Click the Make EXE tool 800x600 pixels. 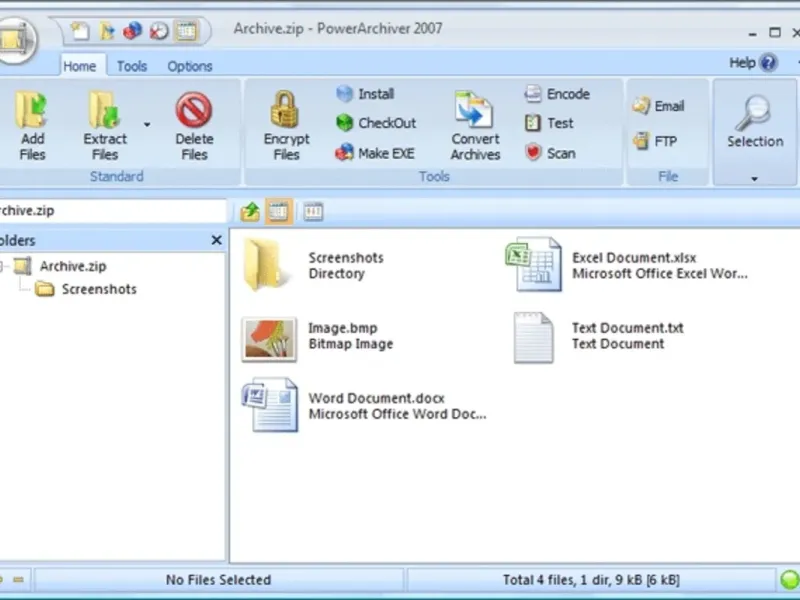click(x=375, y=153)
